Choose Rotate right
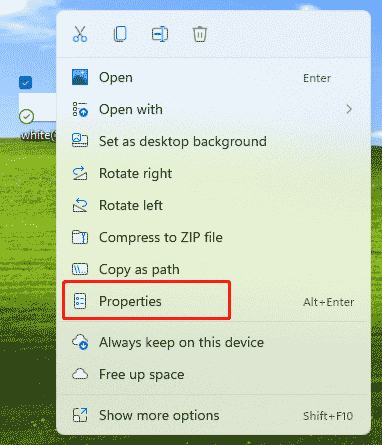 (213, 173)
